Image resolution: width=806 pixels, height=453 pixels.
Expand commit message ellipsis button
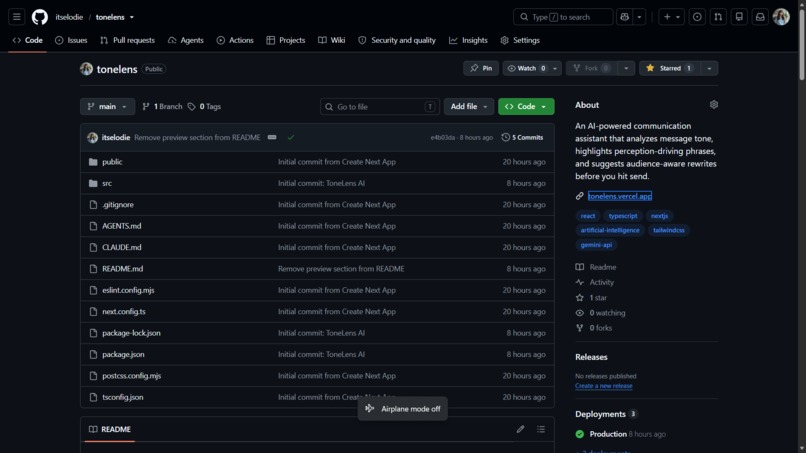pyautogui.click(x=272, y=137)
